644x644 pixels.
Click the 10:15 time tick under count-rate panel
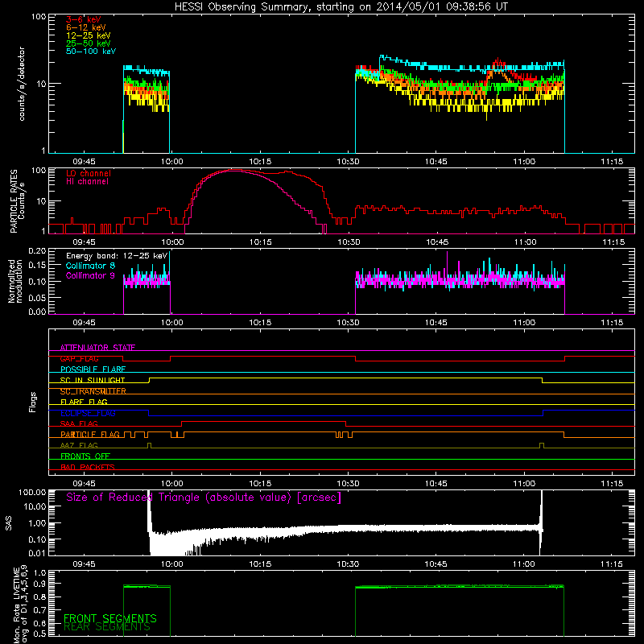(260, 162)
